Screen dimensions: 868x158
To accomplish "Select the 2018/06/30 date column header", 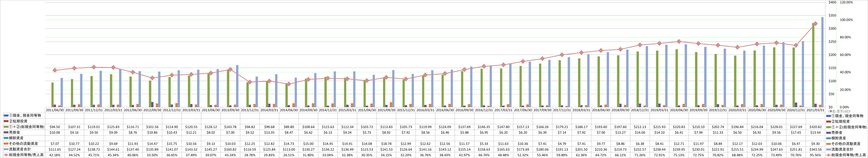I will (x=601, y=110).
